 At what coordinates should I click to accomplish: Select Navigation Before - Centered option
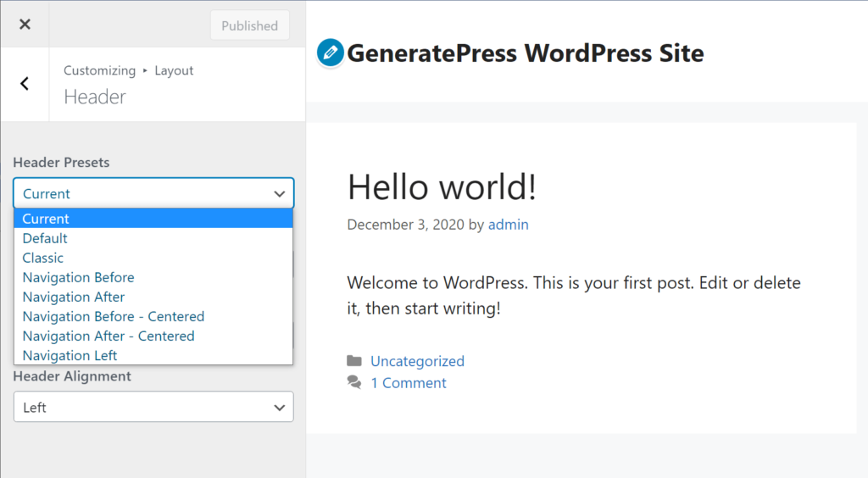(153, 316)
